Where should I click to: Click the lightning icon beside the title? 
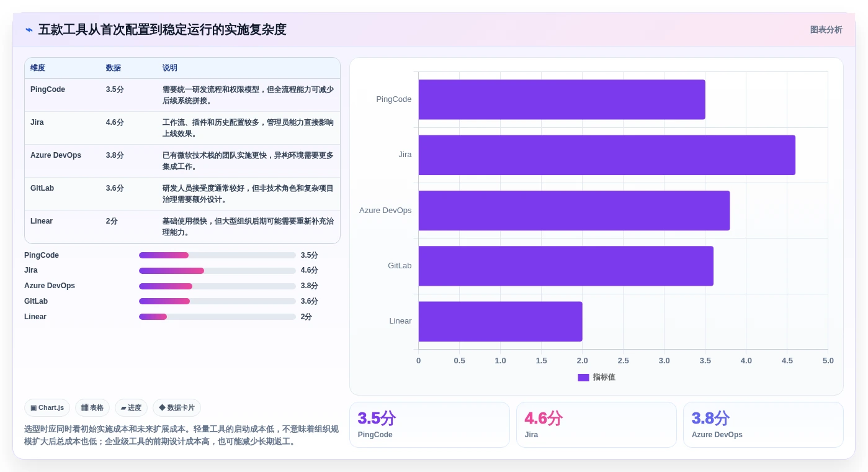[x=29, y=30]
